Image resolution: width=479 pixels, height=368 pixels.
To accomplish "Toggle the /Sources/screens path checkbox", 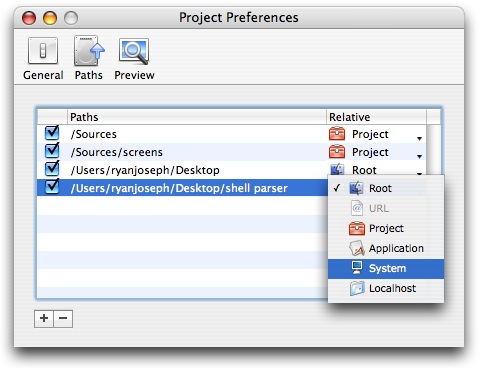I will (52, 151).
